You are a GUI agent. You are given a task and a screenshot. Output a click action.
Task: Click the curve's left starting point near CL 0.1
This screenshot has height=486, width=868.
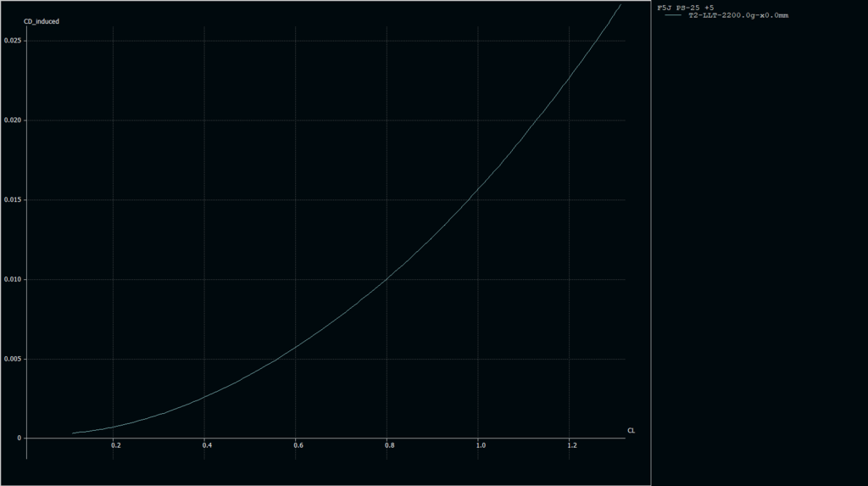point(73,433)
